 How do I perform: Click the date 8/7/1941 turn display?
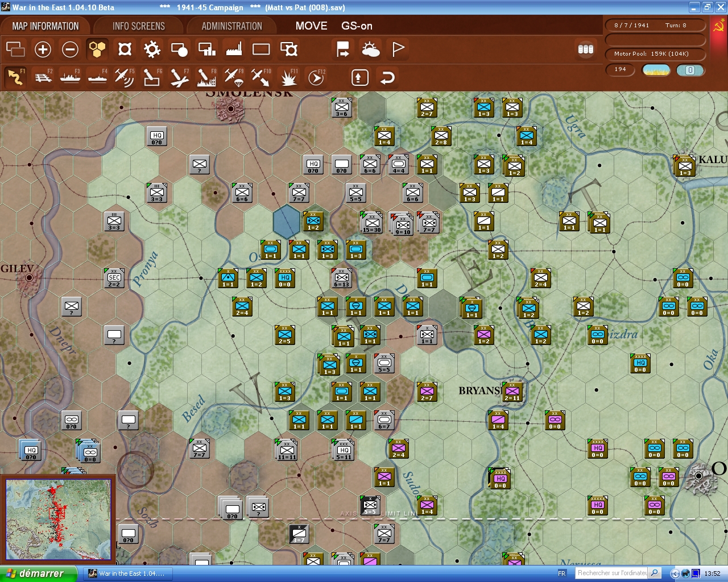click(x=655, y=26)
